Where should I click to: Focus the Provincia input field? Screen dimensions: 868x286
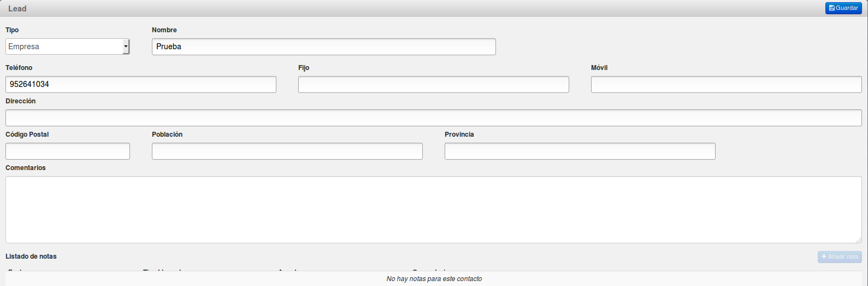point(580,151)
